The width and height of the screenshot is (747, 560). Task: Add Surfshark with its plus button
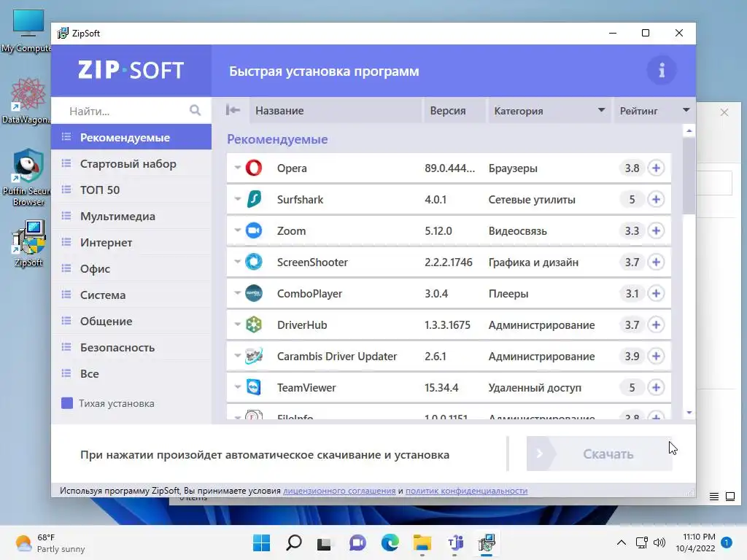656,200
